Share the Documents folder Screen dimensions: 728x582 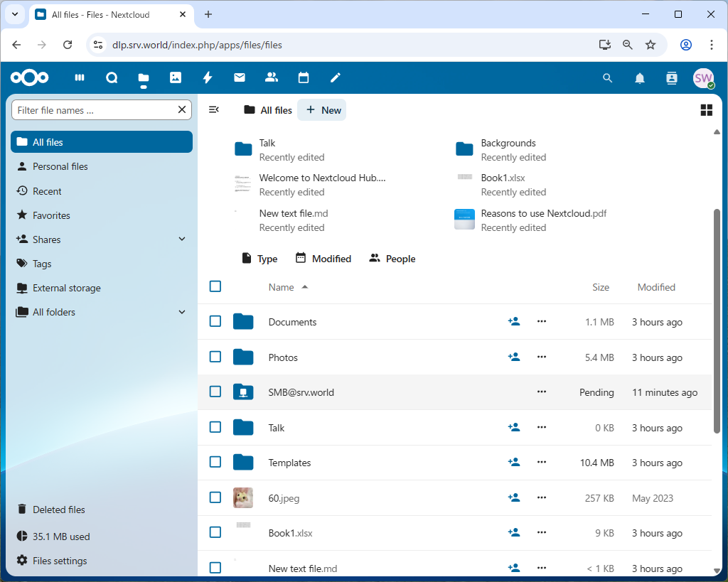[x=514, y=322]
